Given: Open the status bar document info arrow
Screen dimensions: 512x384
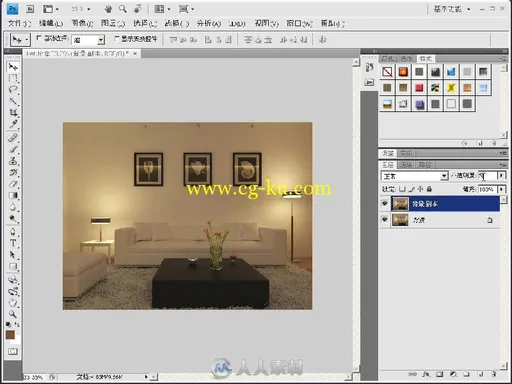Looking at the screenshot, I should [146, 377].
